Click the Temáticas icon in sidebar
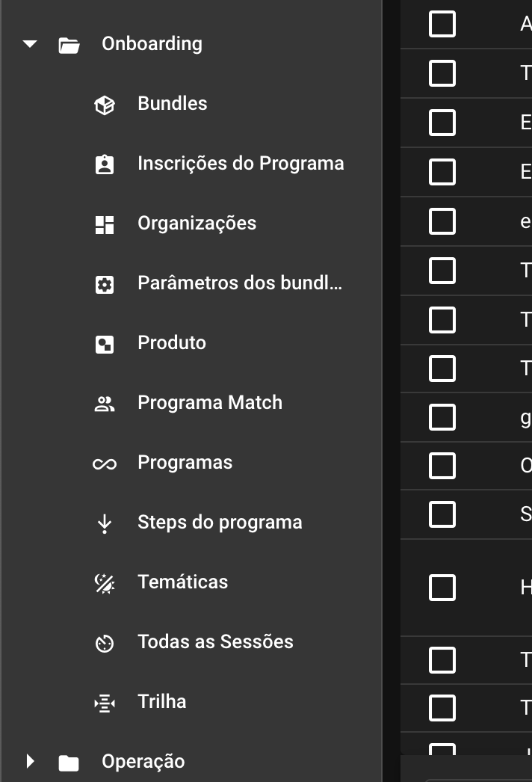 [x=104, y=583]
